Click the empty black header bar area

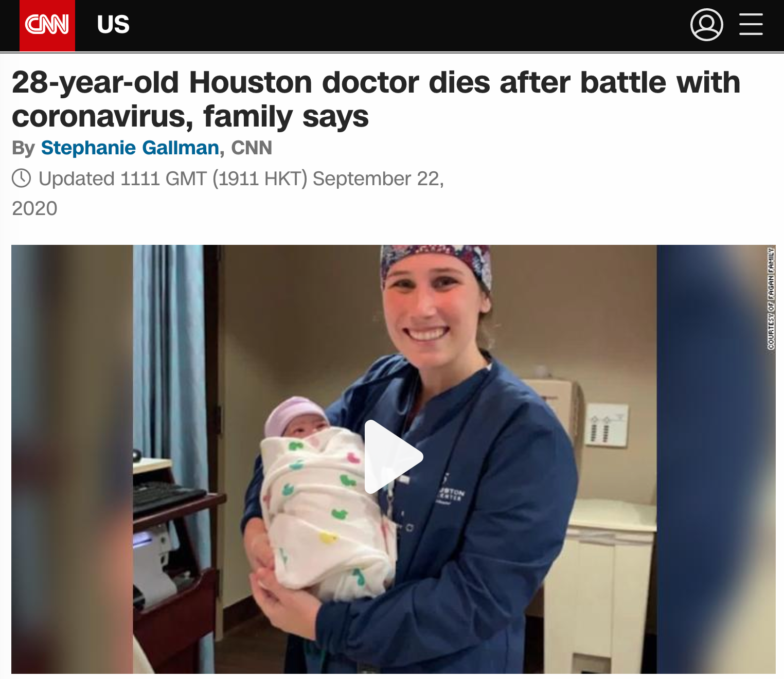(x=406, y=25)
